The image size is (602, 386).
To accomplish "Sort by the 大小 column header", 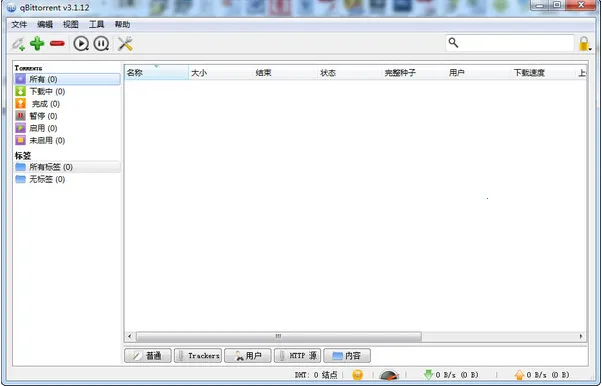I will pos(221,73).
